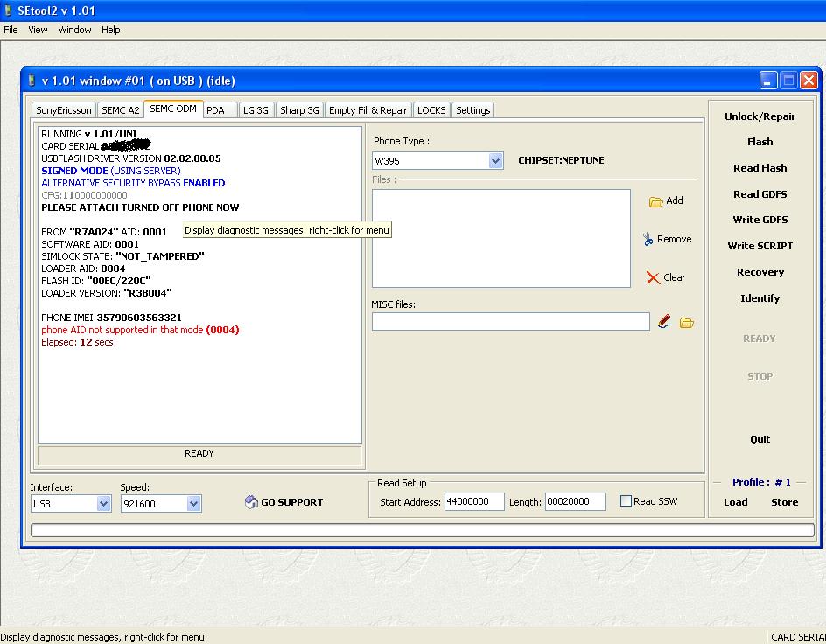This screenshot has height=644, width=826.
Task: Click the bottom progress bar
Action: (423, 530)
